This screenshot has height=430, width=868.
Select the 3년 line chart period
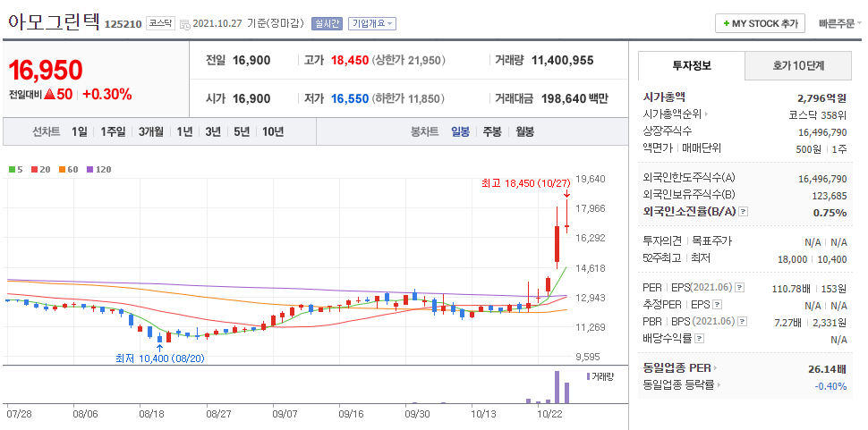213,131
